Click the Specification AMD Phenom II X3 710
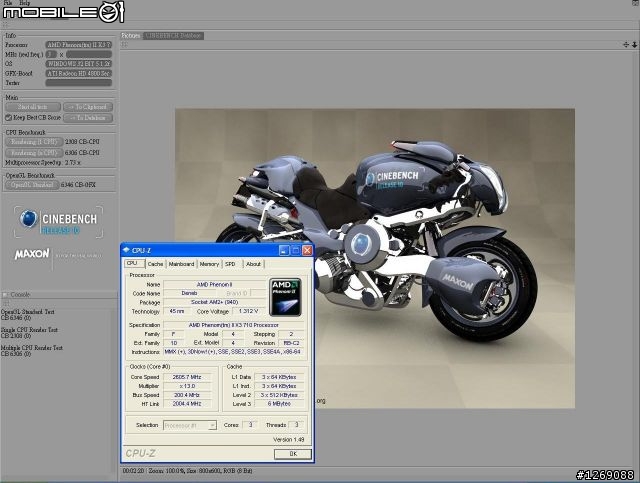The width and height of the screenshot is (640, 483). [x=233, y=325]
